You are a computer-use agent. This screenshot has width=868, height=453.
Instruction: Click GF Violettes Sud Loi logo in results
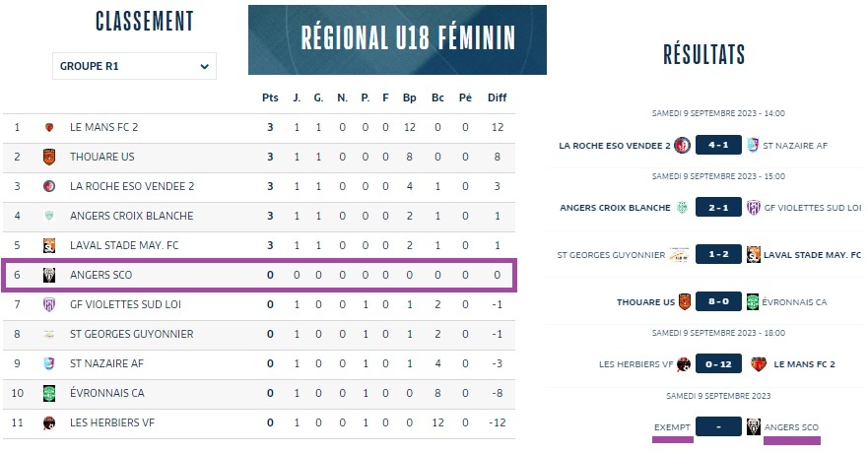click(x=754, y=208)
